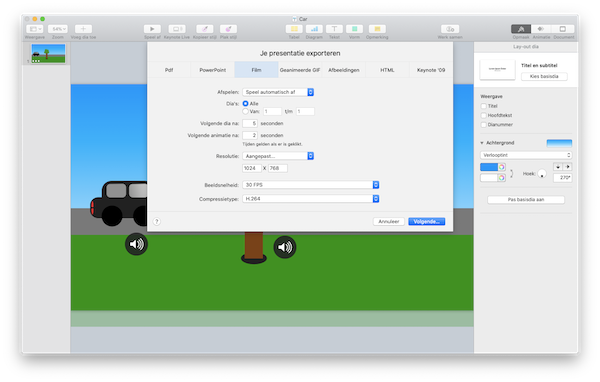Click the help question mark button
600x382 pixels.
pyautogui.click(x=157, y=222)
